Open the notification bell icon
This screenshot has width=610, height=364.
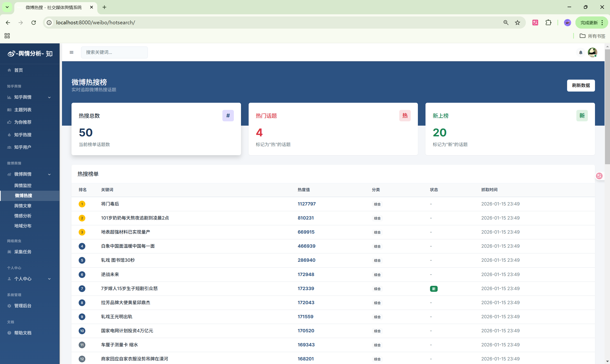(581, 52)
